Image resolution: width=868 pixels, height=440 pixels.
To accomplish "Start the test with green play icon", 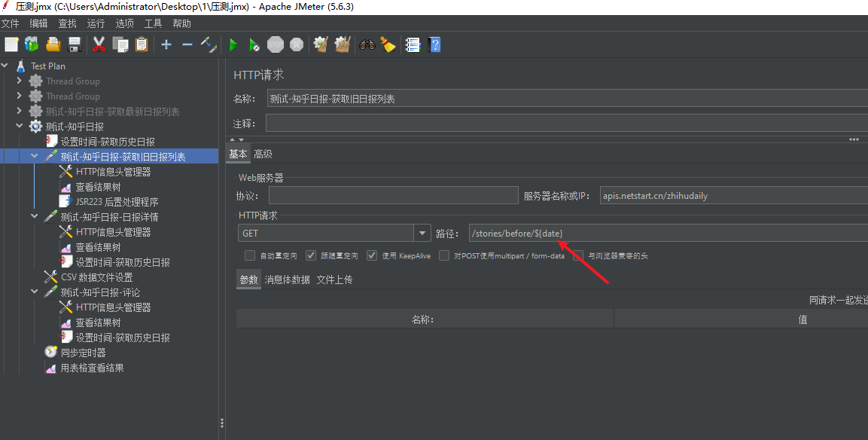I will click(233, 44).
